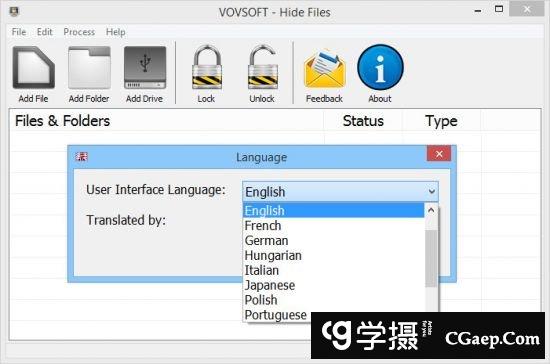This screenshot has width=550, height=364.
Task: Click the language list scroll-up arrow
Action: [x=431, y=210]
